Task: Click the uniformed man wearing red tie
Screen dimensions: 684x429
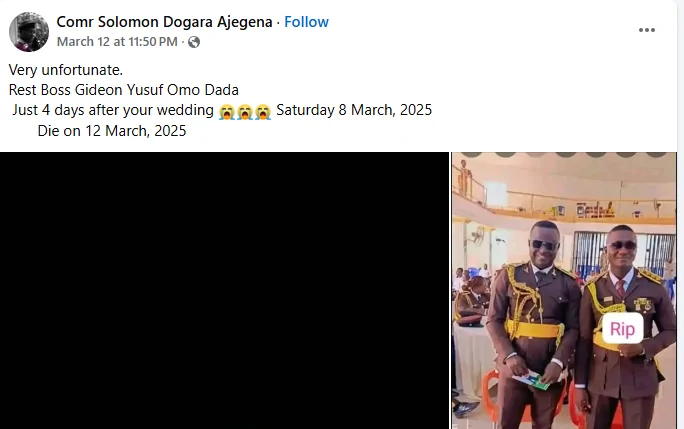Action: (x=624, y=327)
